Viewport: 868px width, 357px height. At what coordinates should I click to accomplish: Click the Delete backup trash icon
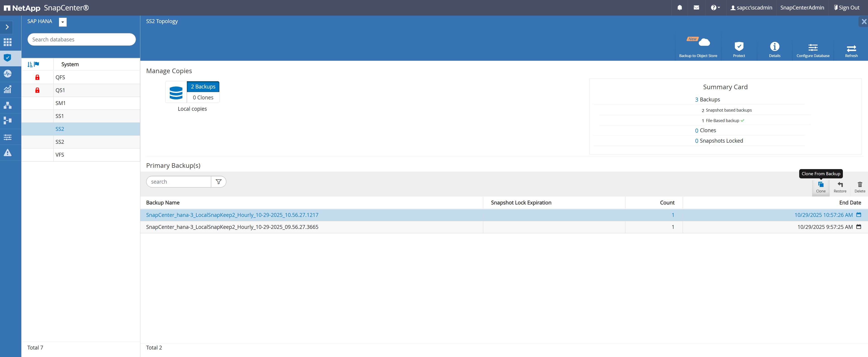[x=860, y=186]
